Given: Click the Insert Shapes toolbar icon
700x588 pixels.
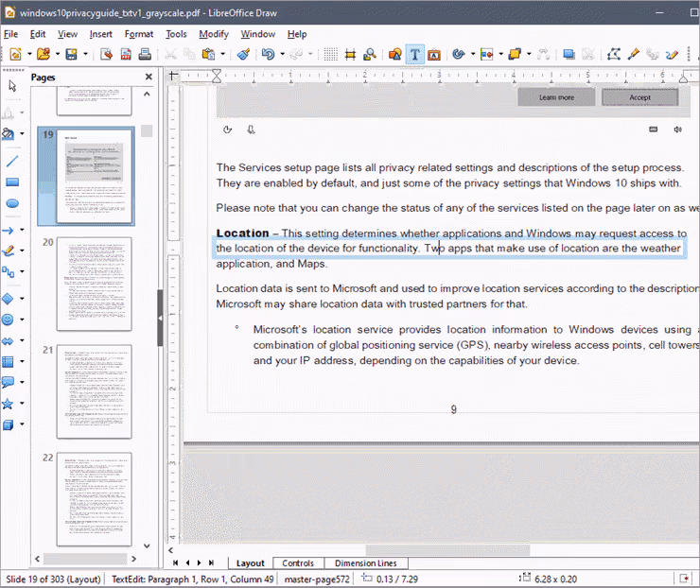Looking at the screenshot, I should [395, 55].
